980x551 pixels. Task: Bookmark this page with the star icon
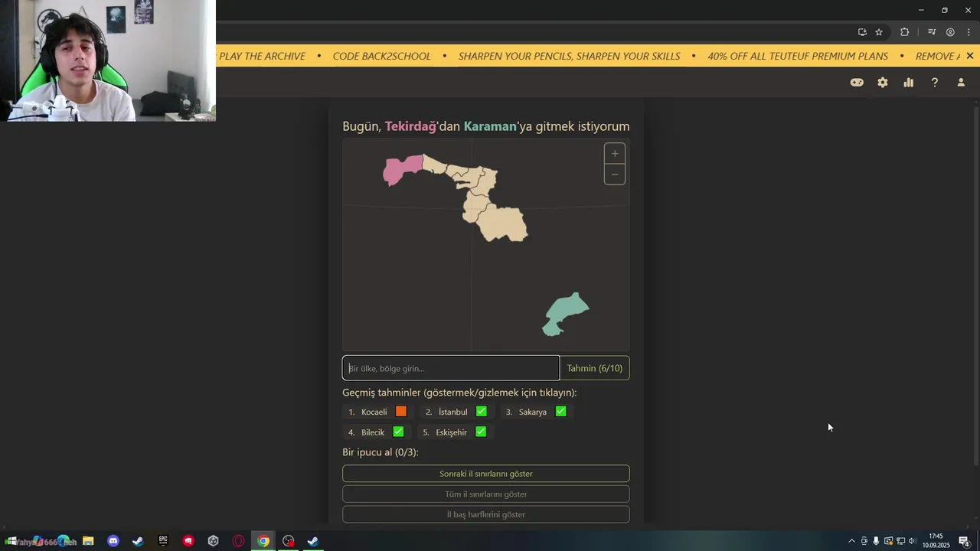coord(879,32)
